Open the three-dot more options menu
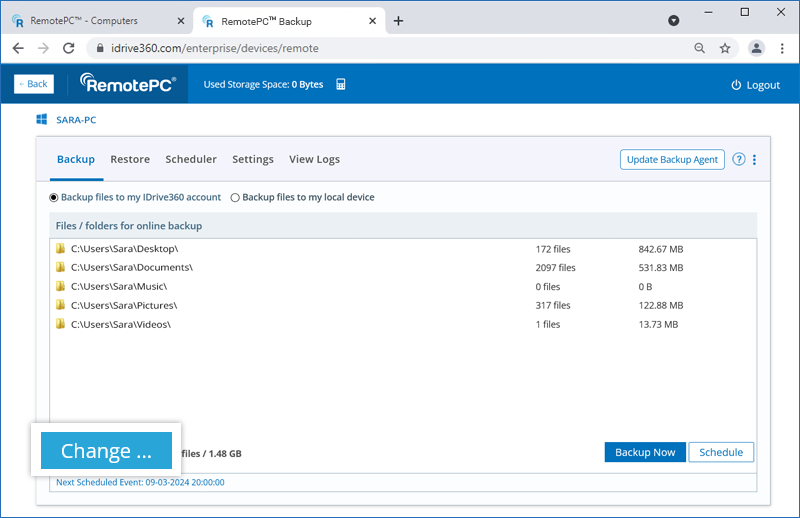This screenshot has height=518, width=800. (755, 160)
